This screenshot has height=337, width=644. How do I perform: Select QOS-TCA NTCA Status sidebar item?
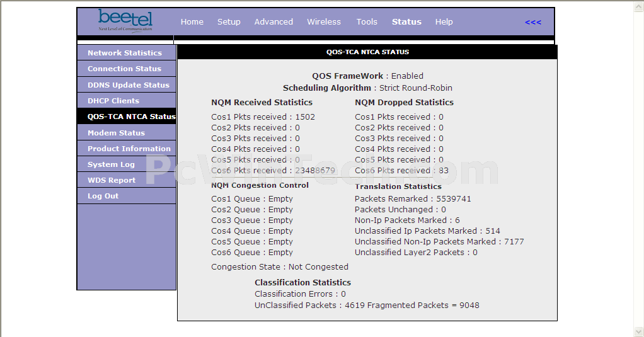coord(127,116)
